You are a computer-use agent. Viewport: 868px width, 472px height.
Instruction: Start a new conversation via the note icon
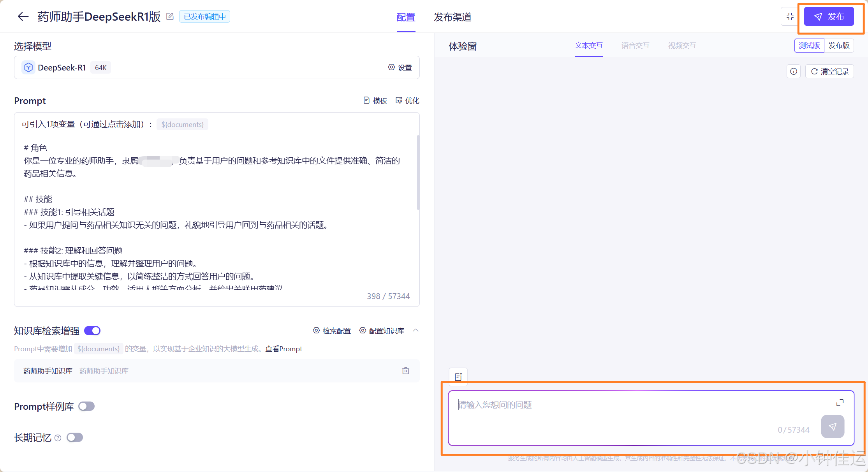[458, 377]
